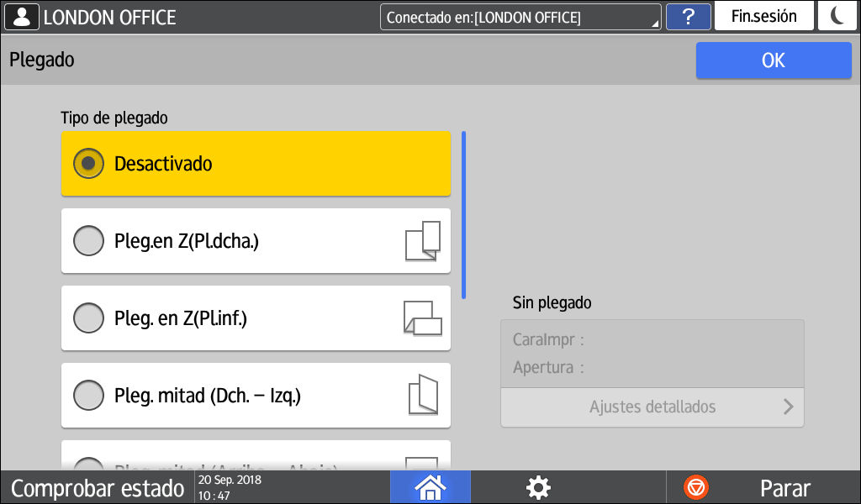The height and width of the screenshot is (504, 861).
Task: Click the Fin.sesión logout button
Action: coord(763,17)
